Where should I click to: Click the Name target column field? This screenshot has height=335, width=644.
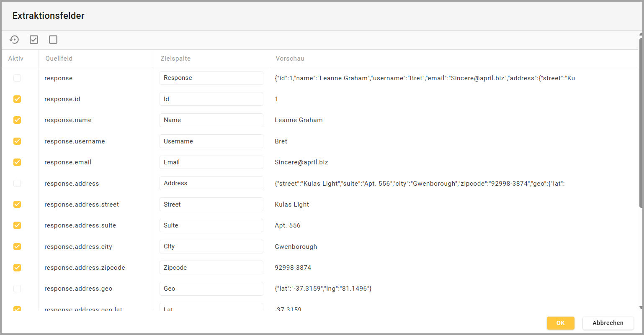(x=211, y=120)
